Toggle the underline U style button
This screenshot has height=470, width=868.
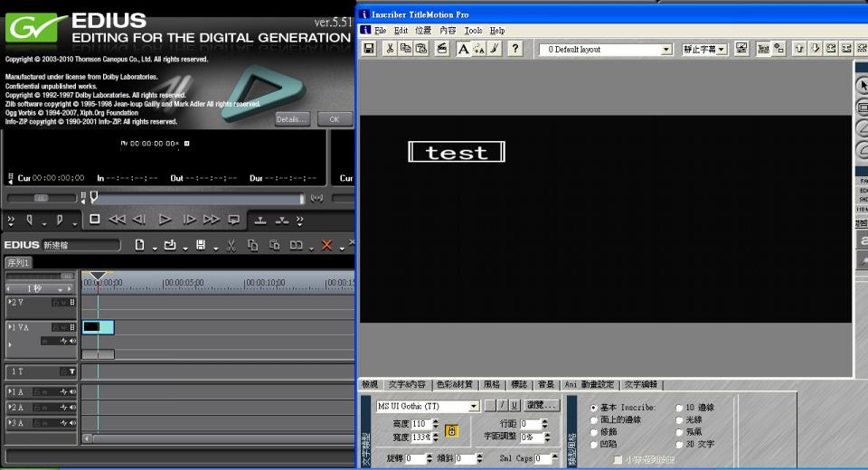(x=514, y=405)
